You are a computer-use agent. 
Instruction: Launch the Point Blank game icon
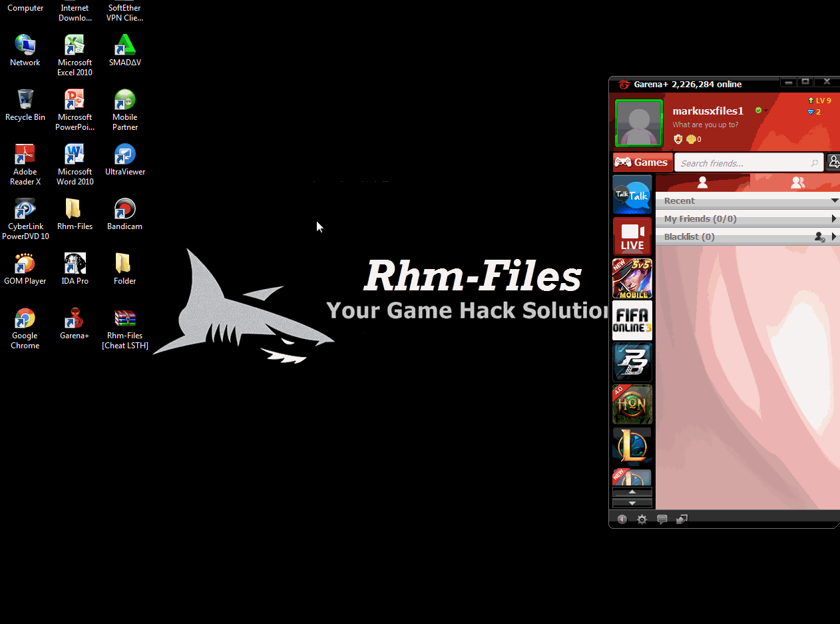[x=632, y=362]
